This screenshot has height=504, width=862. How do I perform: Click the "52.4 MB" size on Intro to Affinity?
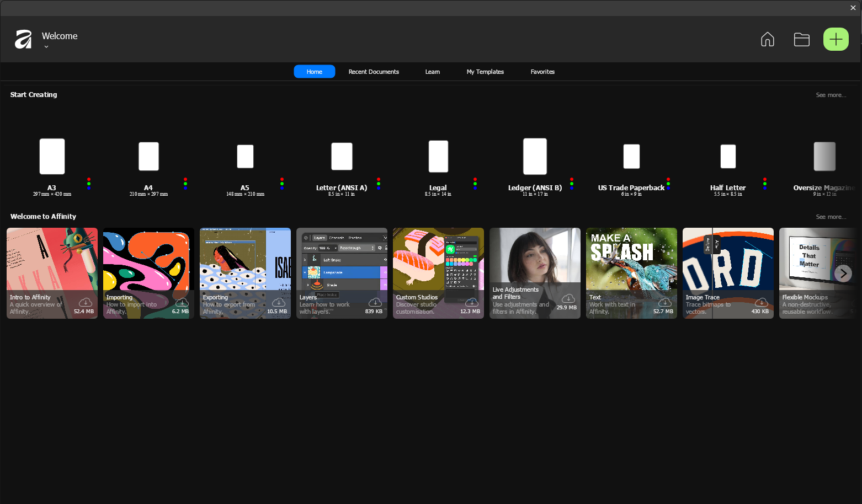click(84, 312)
